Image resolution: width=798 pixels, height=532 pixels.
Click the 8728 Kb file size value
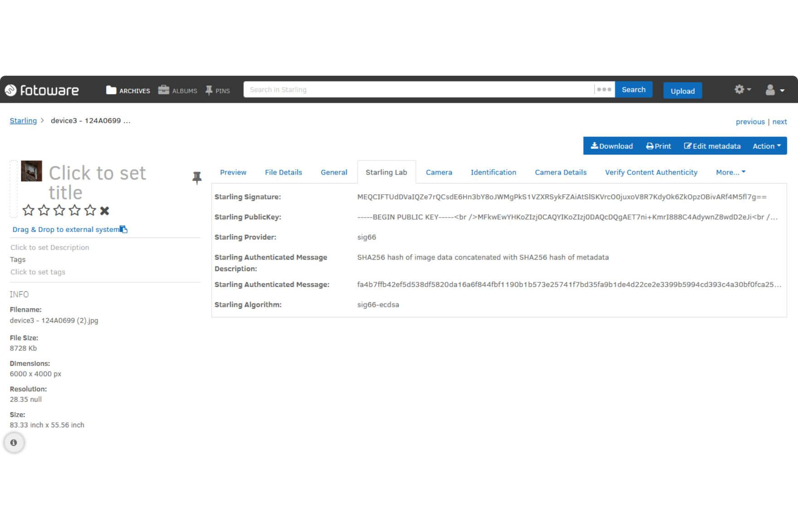[x=23, y=348]
